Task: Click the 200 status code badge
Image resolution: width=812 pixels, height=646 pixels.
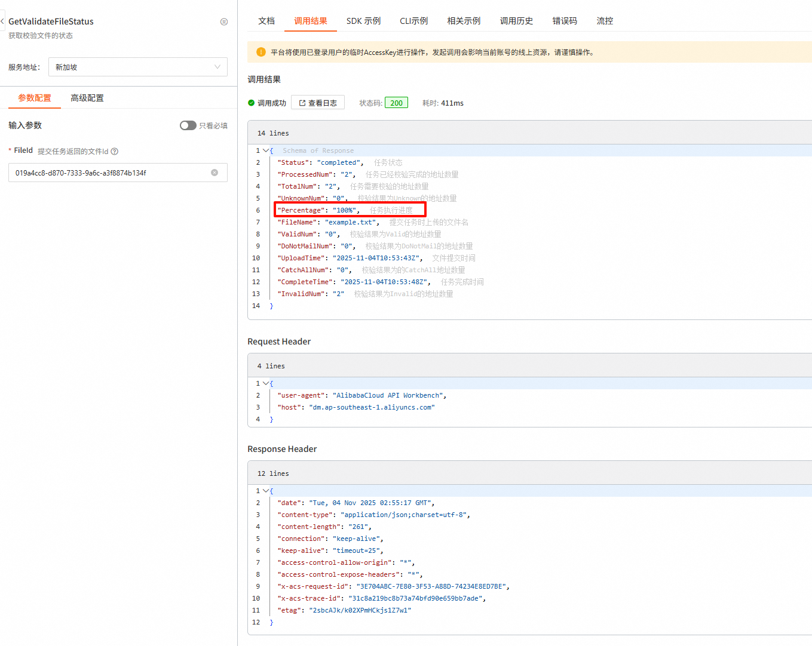Action: coord(397,103)
